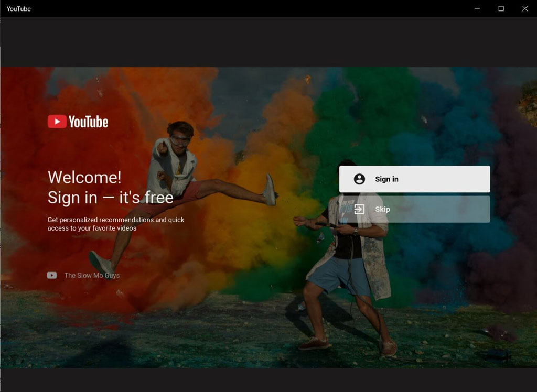Maximize the YouTube window
This screenshot has width=537, height=392.
coord(501,8)
